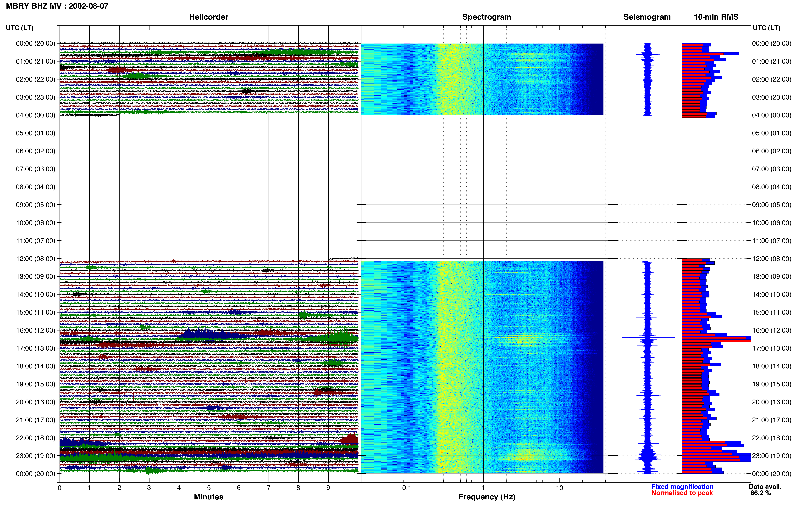Click the left '02:00 (22:00)' time label
812x508 pixels.
pyautogui.click(x=36, y=79)
